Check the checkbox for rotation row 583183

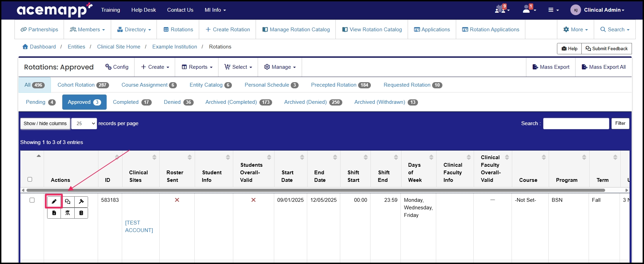32,200
